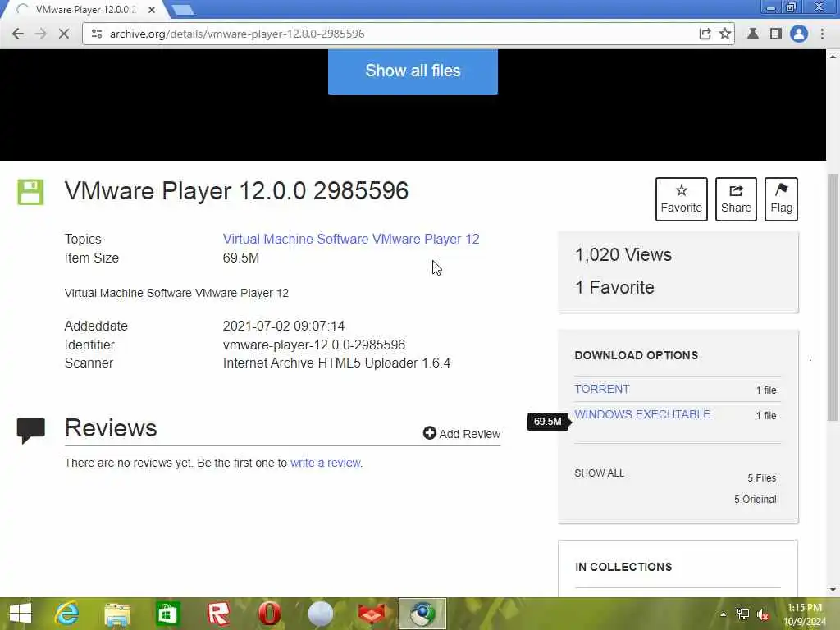Open the Chrome profile avatar

799,34
